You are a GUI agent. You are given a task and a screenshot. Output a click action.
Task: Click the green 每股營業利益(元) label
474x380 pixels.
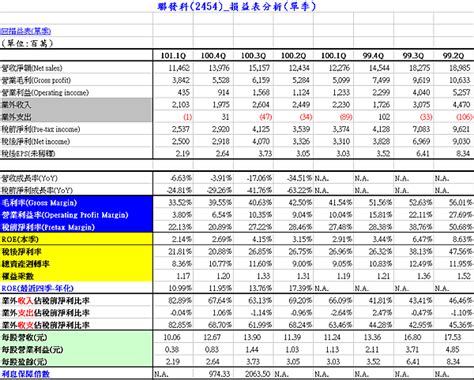tap(32, 350)
